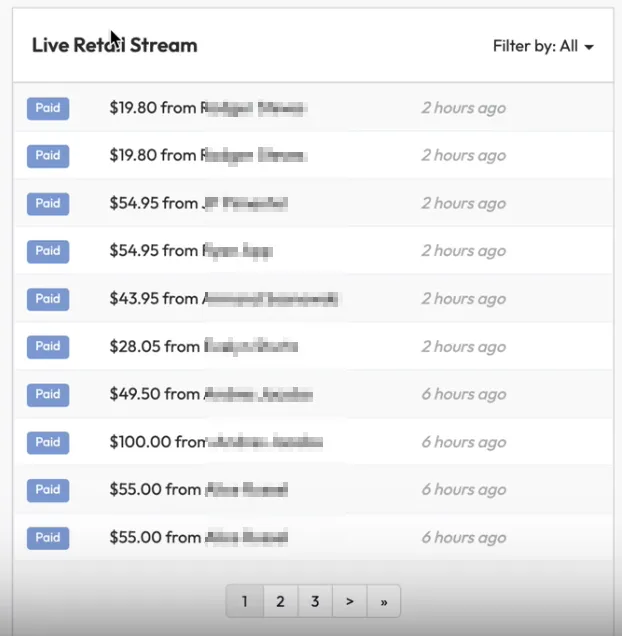Open the "Filter by: All" dropdown
The width and height of the screenshot is (622, 636).
[x=543, y=46]
